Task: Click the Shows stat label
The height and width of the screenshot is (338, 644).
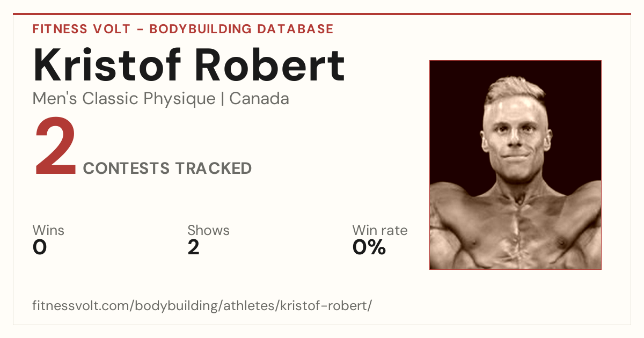Action: pos(208,230)
